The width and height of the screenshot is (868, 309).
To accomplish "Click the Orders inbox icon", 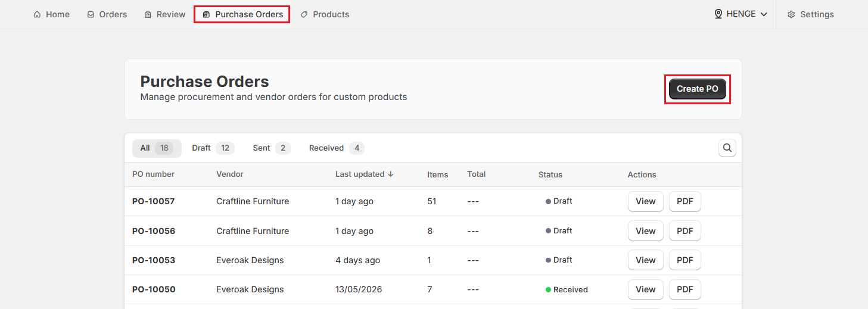I will 91,14.
